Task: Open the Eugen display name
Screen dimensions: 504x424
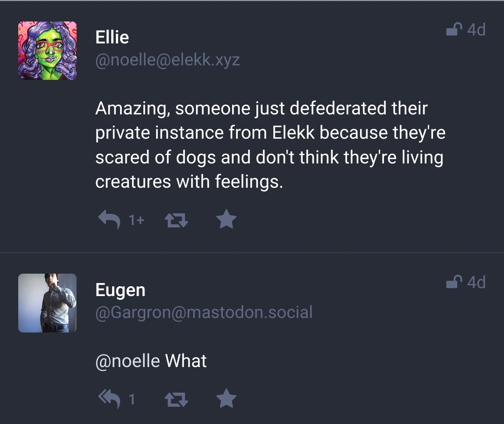Action: click(121, 290)
